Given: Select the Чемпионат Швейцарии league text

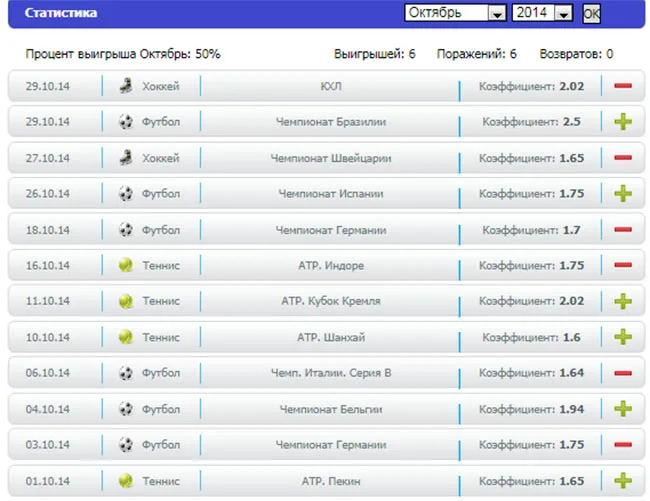Looking at the screenshot, I should [x=331, y=158].
